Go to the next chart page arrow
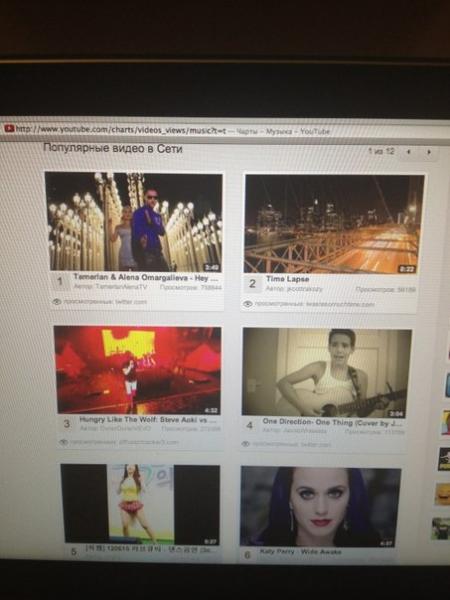The image size is (450, 600). [x=429, y=152]
